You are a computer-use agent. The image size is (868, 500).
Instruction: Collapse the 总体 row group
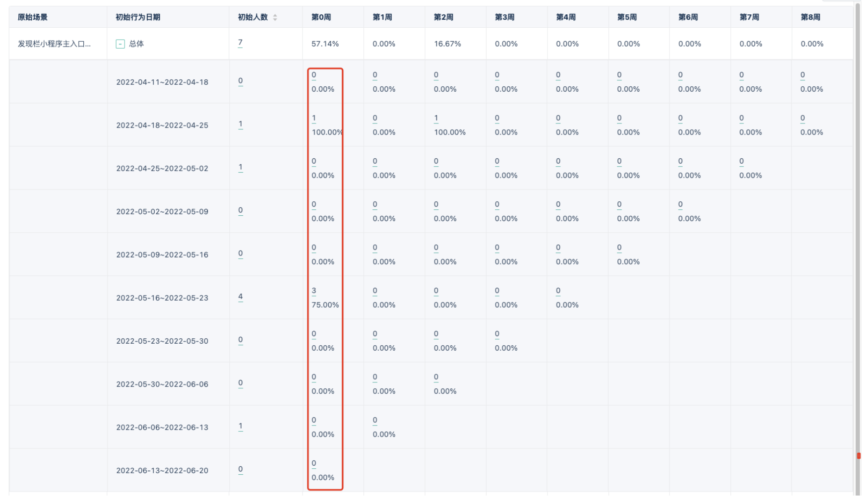pos(120,44)
